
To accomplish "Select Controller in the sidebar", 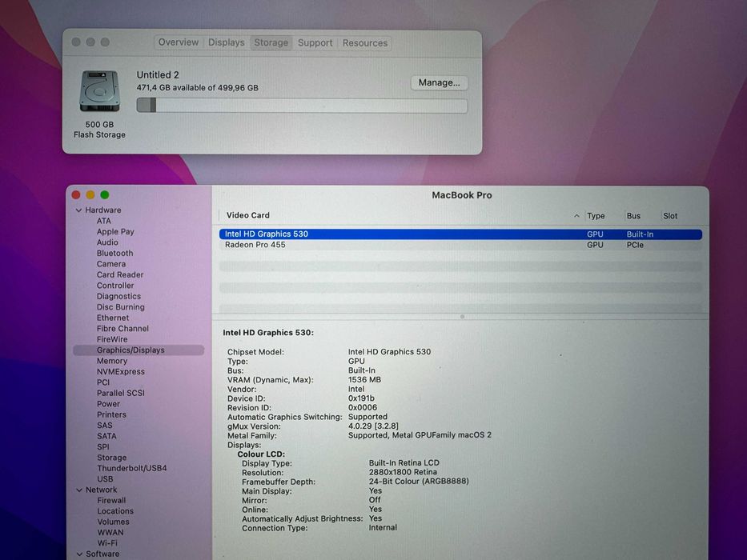I will [115, 286].
